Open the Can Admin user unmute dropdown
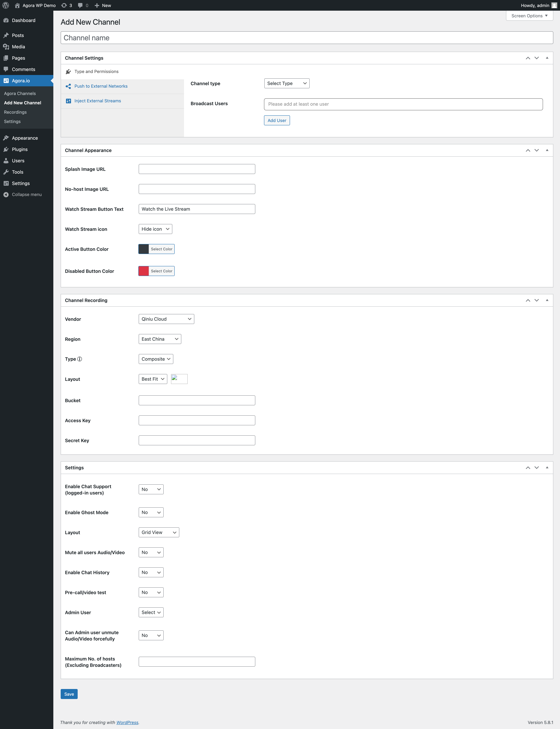The width and height of the screenshot is (560, 729). pyautogui.click(x=151, y=635)
